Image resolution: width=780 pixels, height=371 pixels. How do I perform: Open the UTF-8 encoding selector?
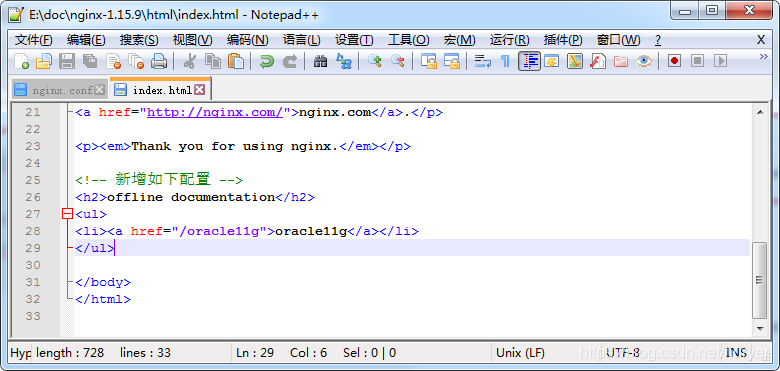click(x=623, y=353)
